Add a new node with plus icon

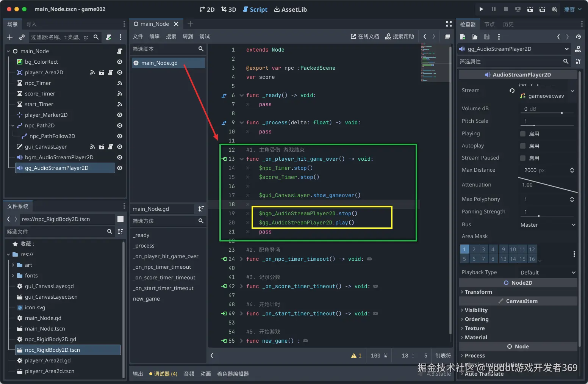tap(10, 37)
